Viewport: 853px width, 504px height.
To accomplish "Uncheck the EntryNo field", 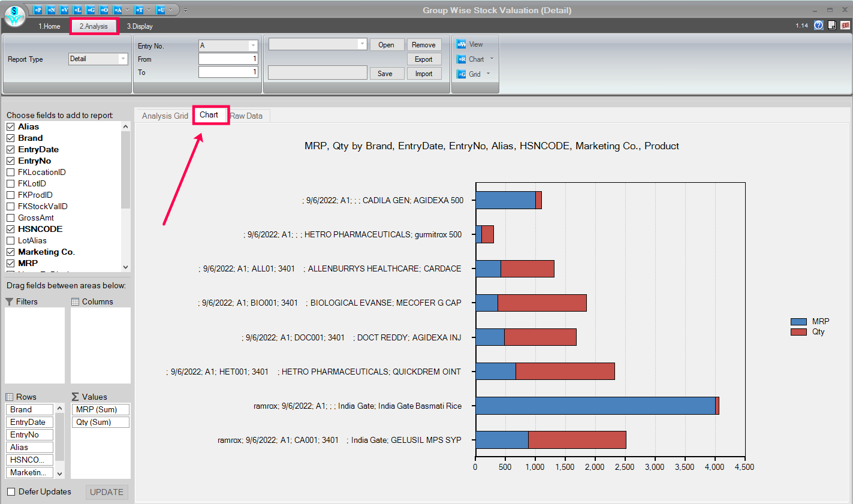I will tap(10, 161).
